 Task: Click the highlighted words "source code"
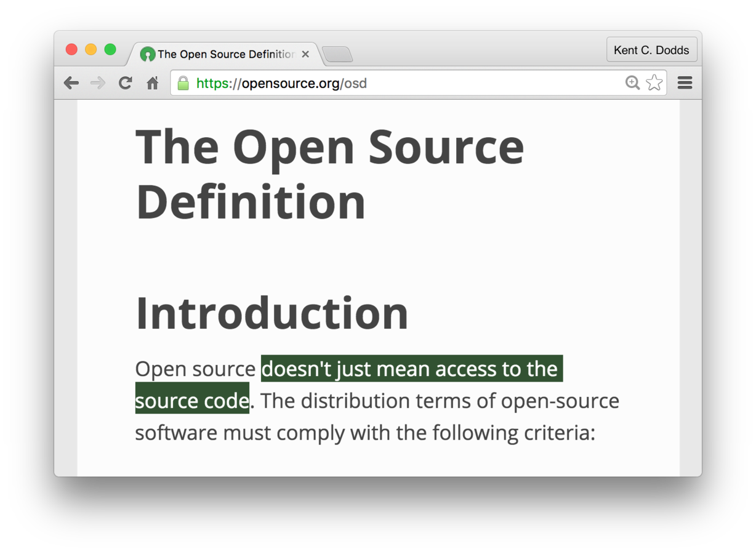point(192,401)
